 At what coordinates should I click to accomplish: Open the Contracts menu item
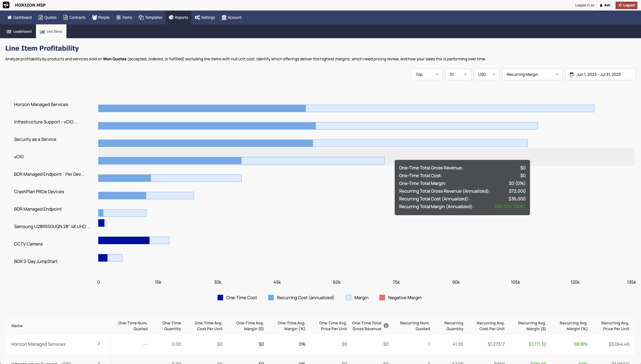coord(74,17)
